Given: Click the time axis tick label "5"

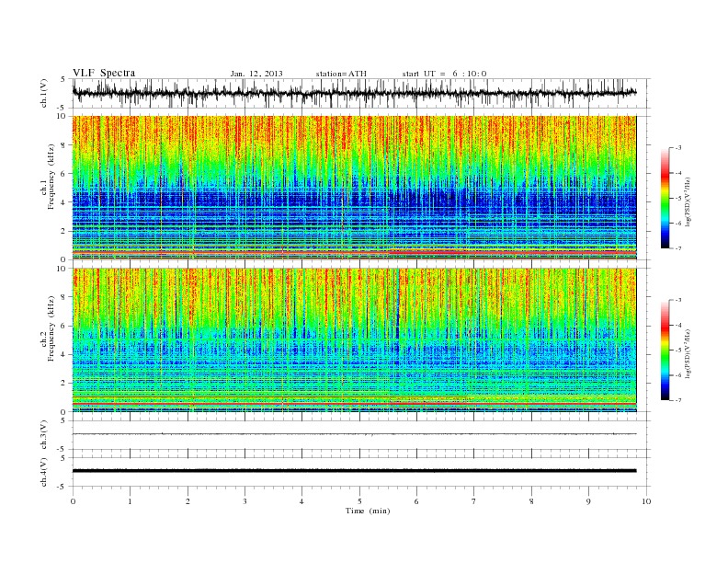Looking at the screenshot, I should point(359,501).
